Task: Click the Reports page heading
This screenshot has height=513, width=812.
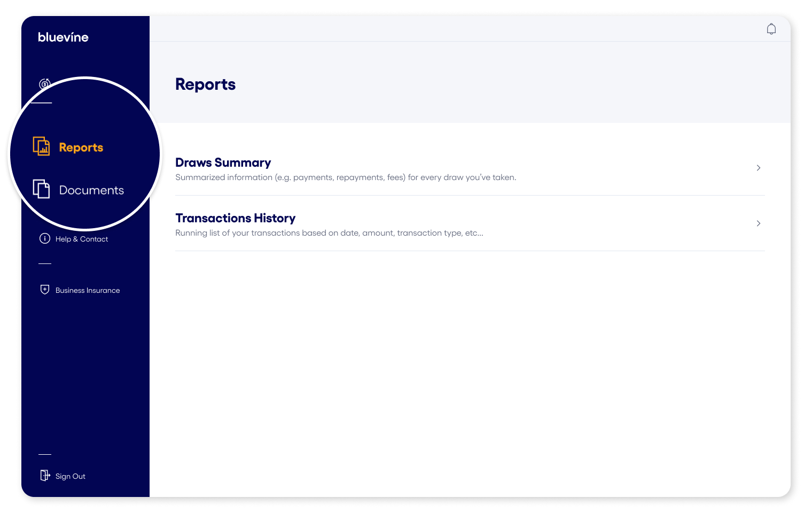Action: point(205,84)
